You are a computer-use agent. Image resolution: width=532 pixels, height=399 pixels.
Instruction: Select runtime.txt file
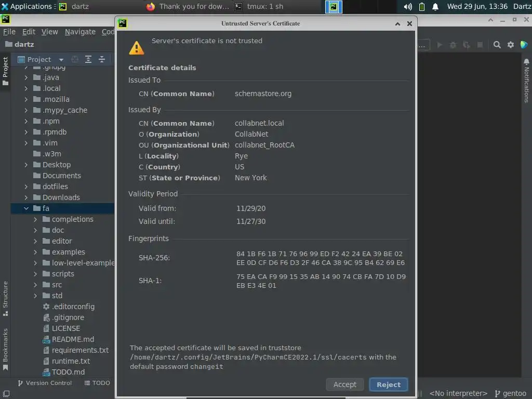pos(66,361)
